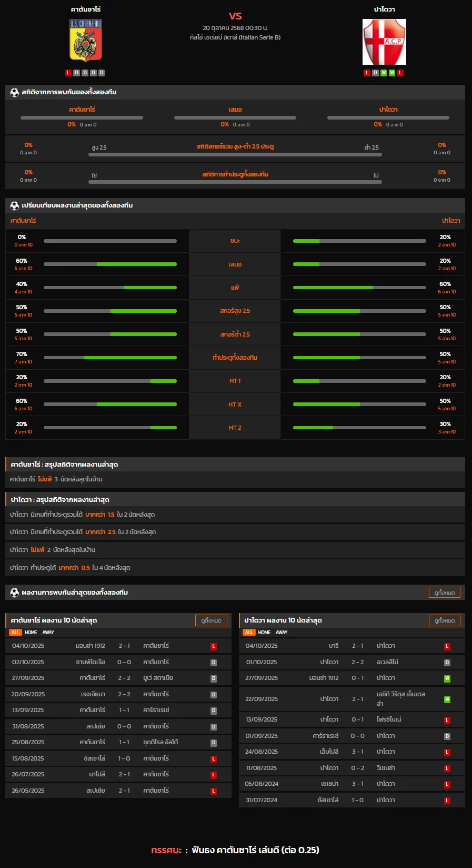Image resolution: width=472 pixels, height=868 pixels.
Task: Click soccer ball icon beside เปรียบเทียบผลงานล่าสุด header
Action: 15,205
